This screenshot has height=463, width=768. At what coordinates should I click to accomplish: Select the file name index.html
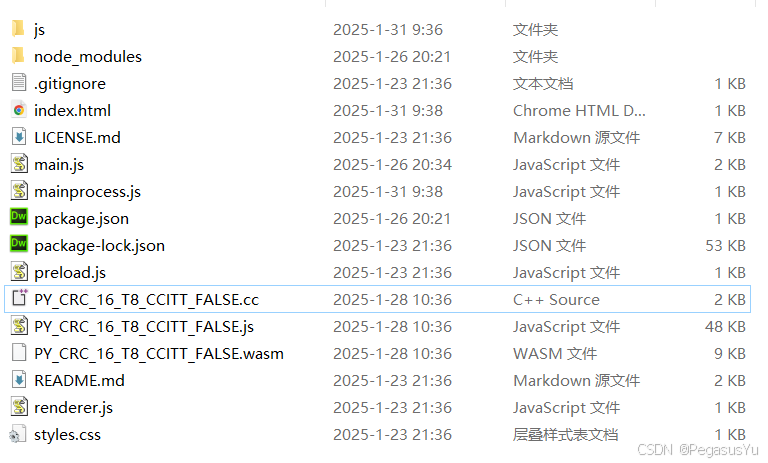pos(72,111)
